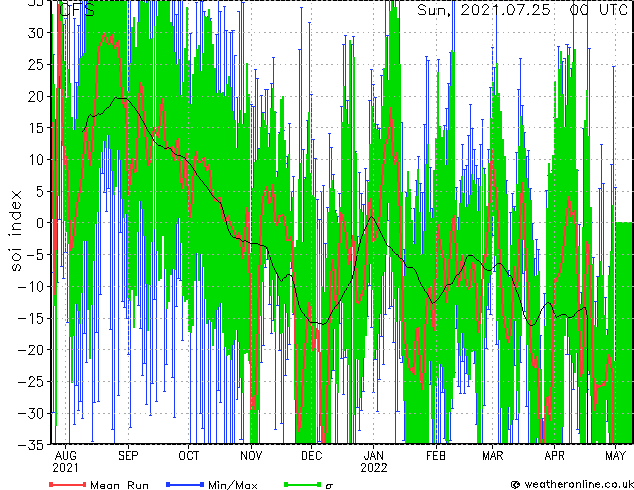Click the 'Min/Max' legend label

(x=232, y=485)
